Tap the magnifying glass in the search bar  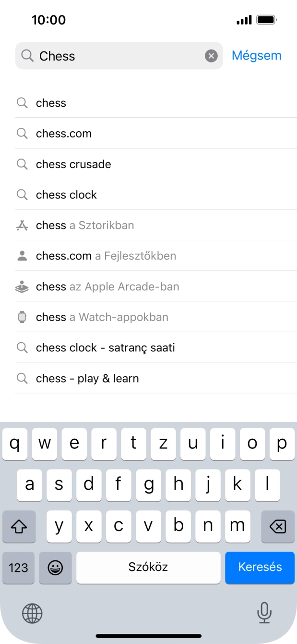coord(28,56)
